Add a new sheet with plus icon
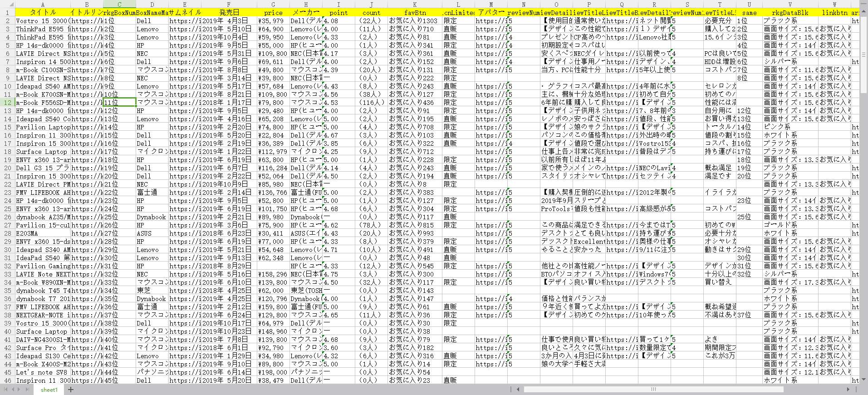The height and width of the screenshot is (395, 868). tap(71, 390)
